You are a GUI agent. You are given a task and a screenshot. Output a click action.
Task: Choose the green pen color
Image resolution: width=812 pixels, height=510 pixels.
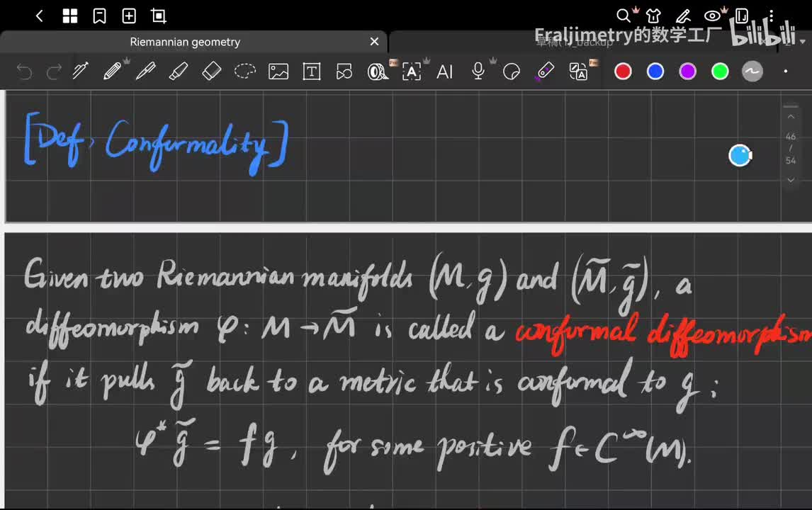[720, 72]
